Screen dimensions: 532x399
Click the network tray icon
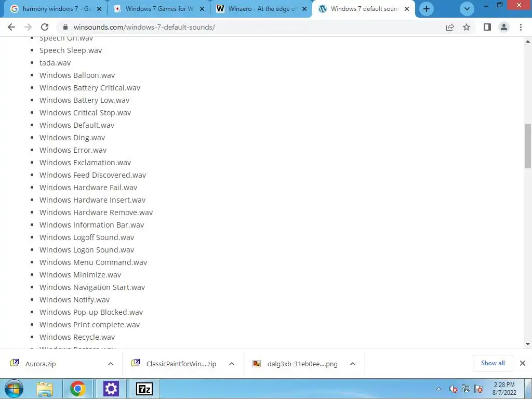466,389
